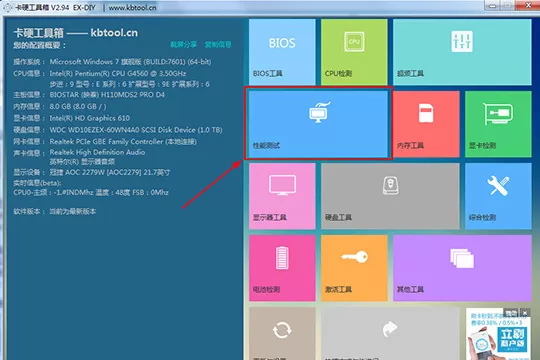Open 硬盘工具 hard disk tile

coord(390,196)
